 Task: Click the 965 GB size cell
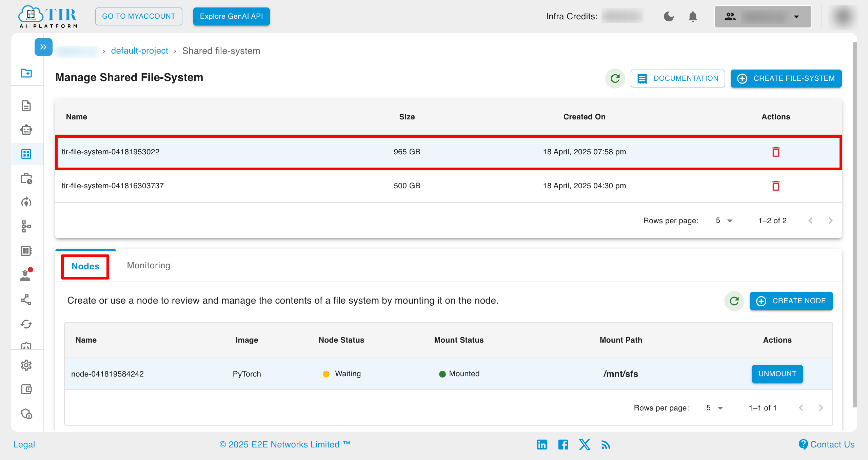pyautogui.click(x=407, y=152)
